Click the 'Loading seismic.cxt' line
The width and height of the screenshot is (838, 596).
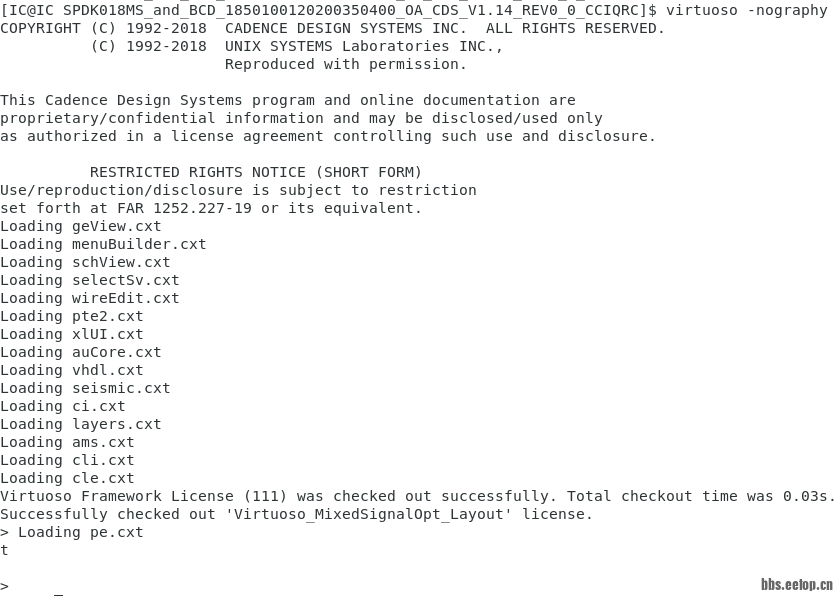click(85, 388)
